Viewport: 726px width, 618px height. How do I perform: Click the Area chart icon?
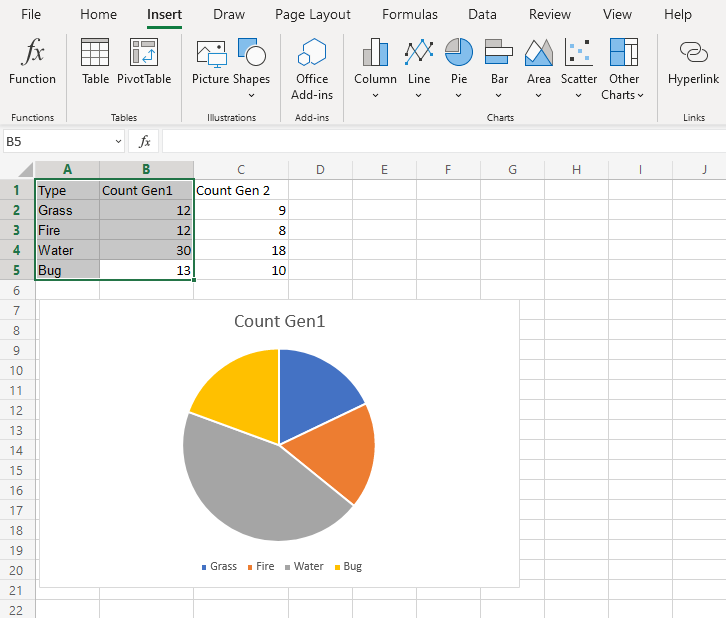click(x=539, y=54)
